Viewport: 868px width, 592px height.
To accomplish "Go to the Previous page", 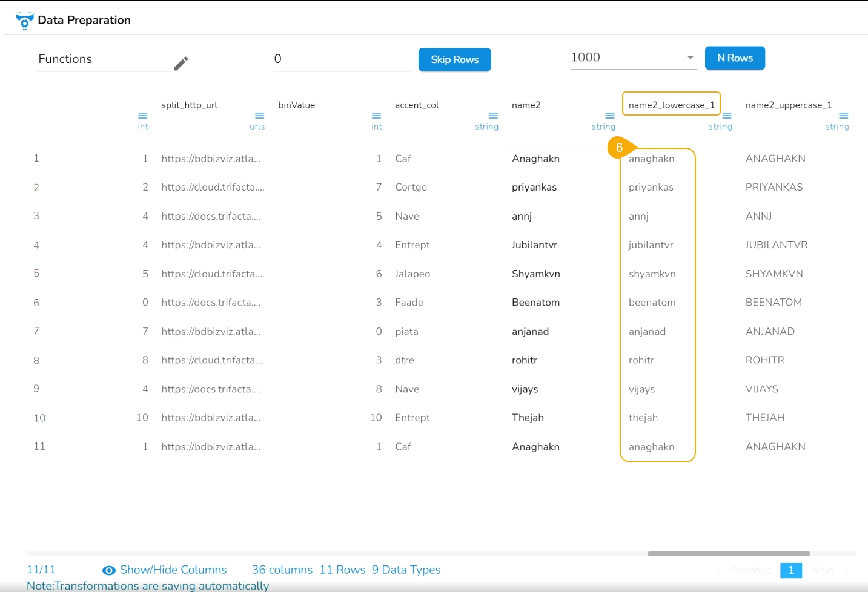I will [x=750, y=570].
